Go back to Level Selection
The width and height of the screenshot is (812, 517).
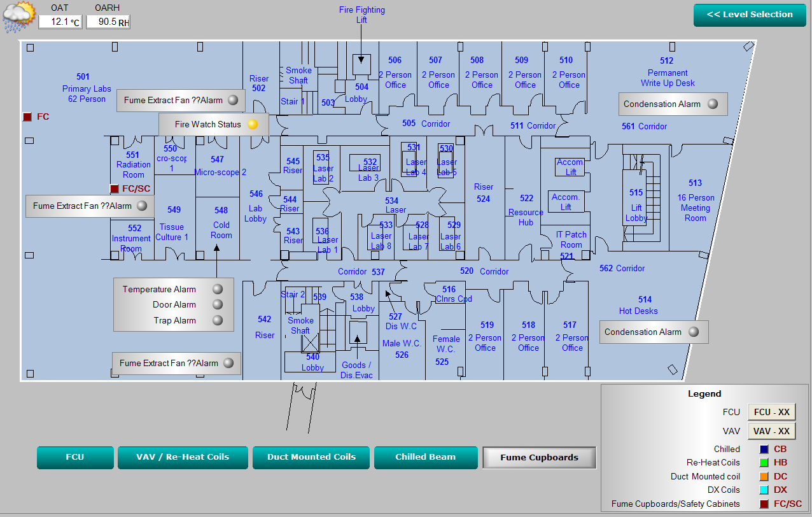click(749, 15)
